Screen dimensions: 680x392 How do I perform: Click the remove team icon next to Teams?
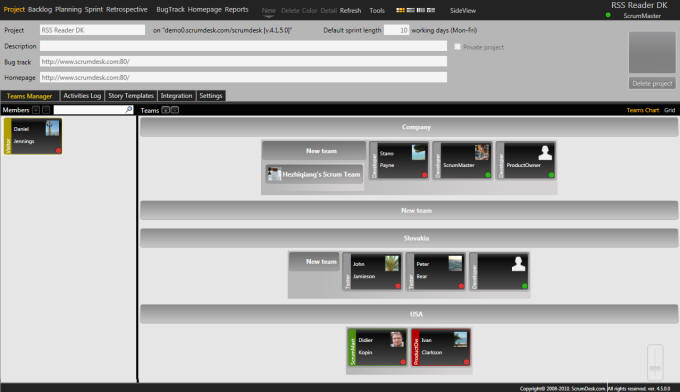pos(175,110)
